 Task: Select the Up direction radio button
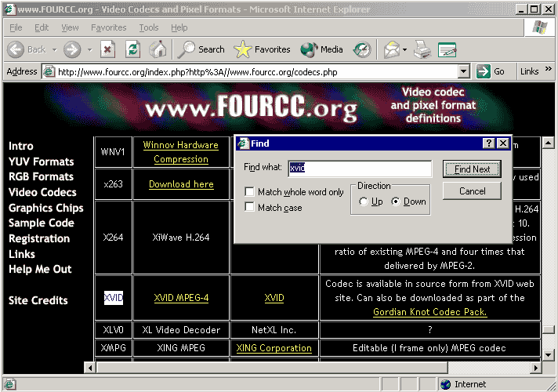click(364, 201)
